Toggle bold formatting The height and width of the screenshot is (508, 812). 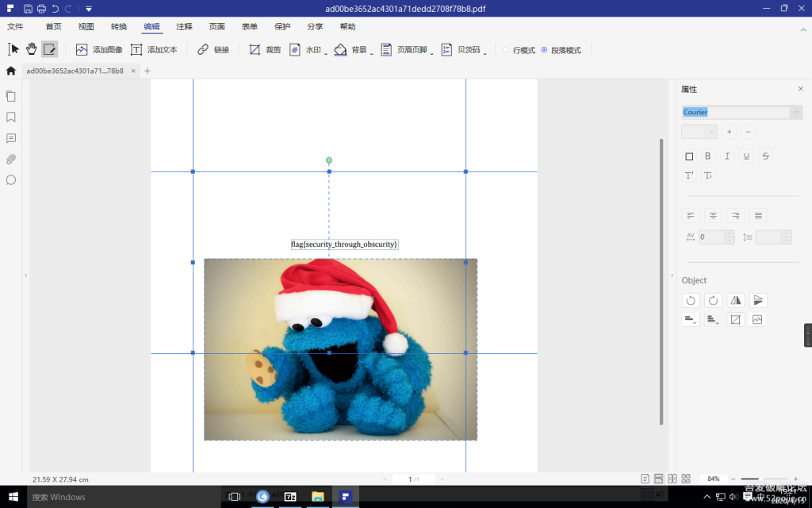pyautogui.click(x=708, y=156)
